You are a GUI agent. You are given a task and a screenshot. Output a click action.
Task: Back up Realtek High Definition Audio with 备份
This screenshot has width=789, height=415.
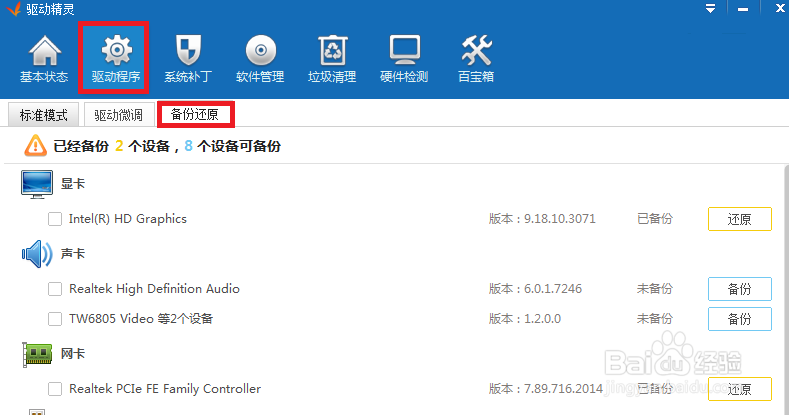(x=740, y=289)
